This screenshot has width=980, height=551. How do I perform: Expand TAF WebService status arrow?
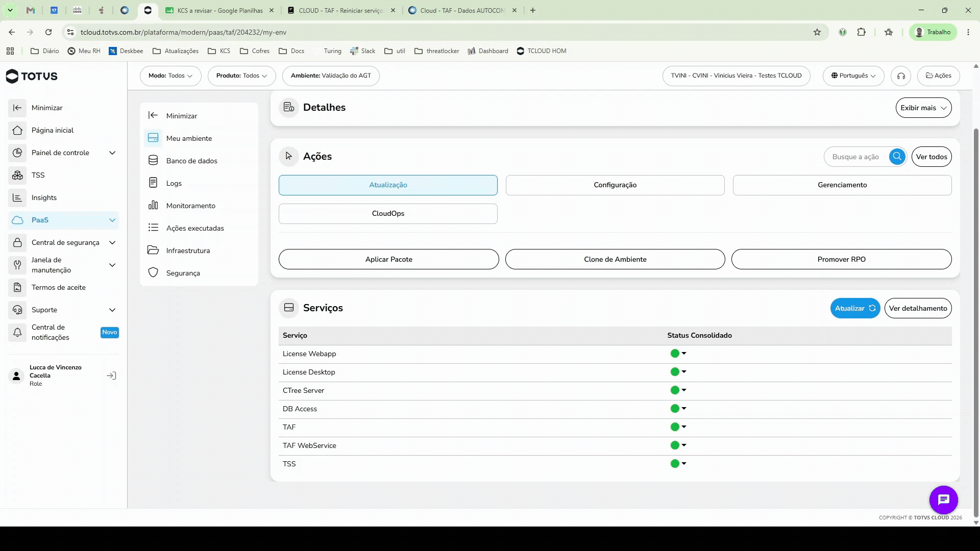point(684,445)
